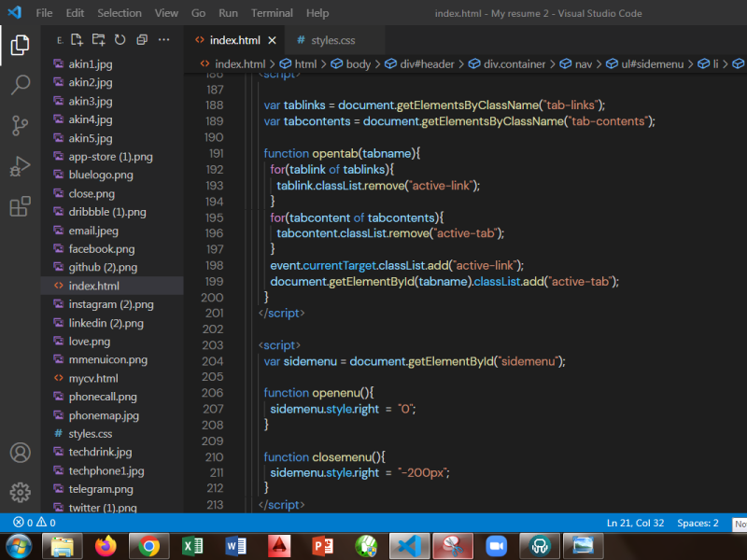
Task: Open the Search view in activity bar
Action: click(20, 86)
